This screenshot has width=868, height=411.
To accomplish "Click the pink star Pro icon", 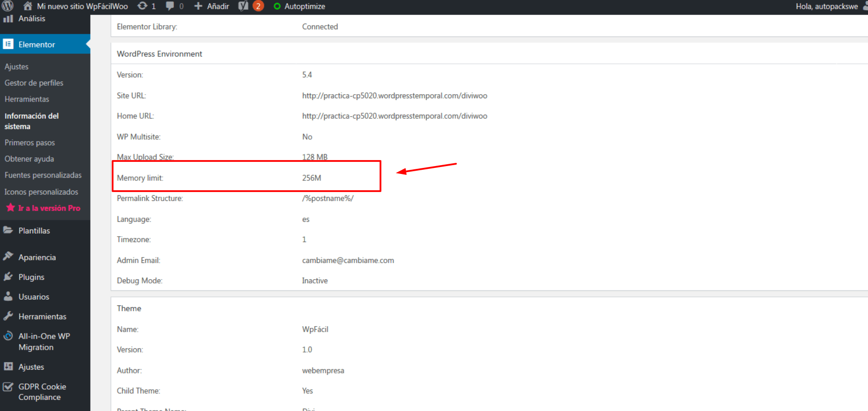I will pyautogui.click(x=10, y=207).
